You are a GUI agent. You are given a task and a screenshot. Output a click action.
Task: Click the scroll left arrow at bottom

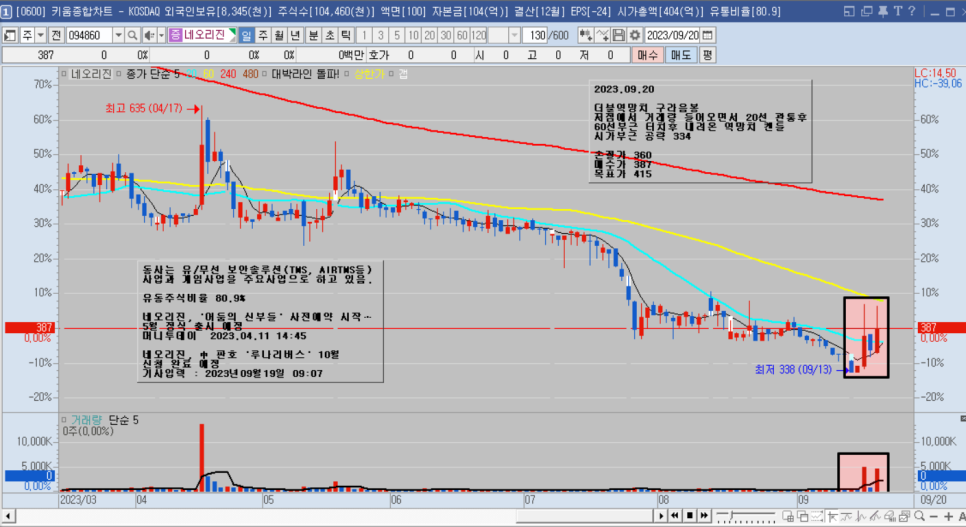pos(8,516)
